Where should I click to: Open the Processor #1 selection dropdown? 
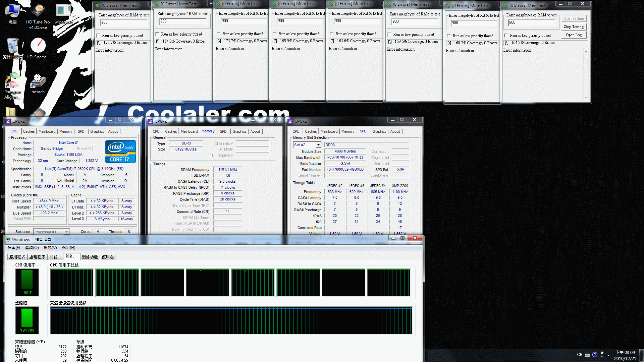[66, 232]
